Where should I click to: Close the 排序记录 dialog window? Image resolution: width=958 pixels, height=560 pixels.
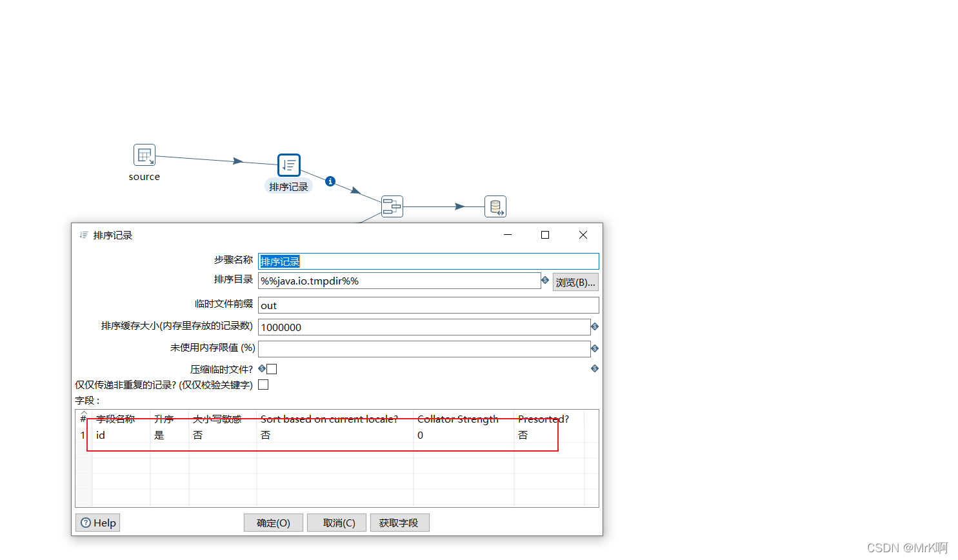(583, 235)
